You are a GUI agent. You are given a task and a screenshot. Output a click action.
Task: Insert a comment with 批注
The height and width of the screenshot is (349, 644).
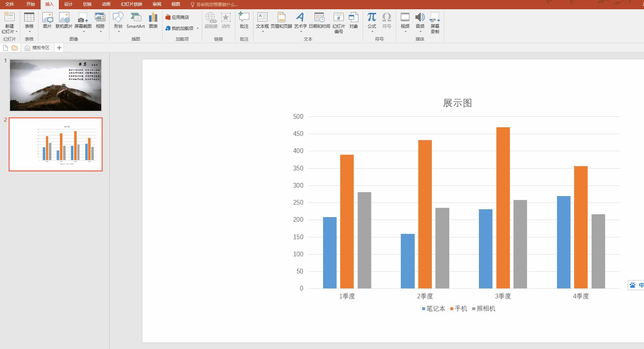click(244, 21)
